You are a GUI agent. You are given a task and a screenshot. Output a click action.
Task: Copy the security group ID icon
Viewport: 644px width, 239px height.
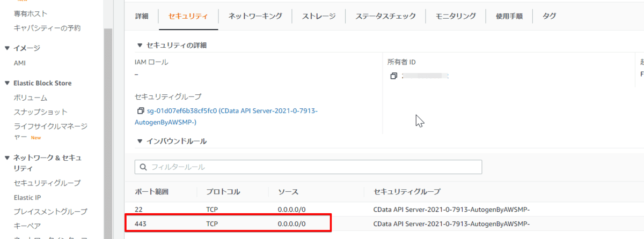[x=141, y=111]
